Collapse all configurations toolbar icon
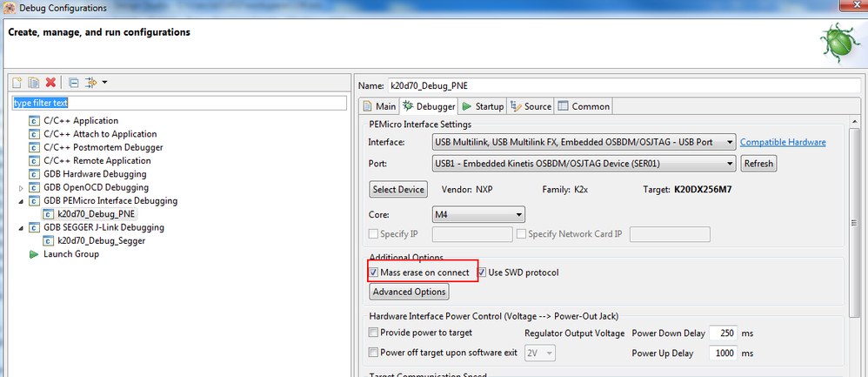The height and width of the screenshot is (377, 868). click(x=73, y=83)
